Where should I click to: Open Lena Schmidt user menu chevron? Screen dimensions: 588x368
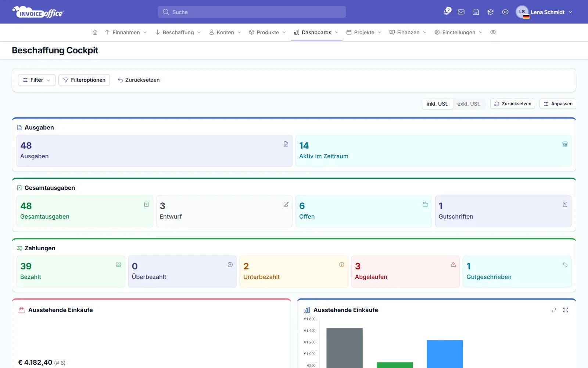coord(570,12)
